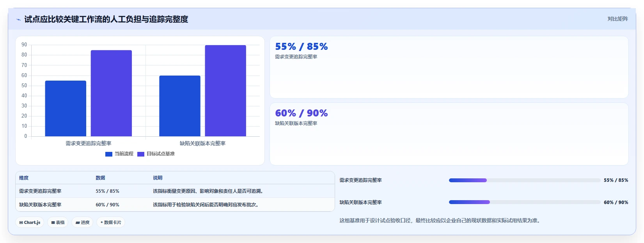Click the 60% / 90% value beside progress bar
Image resolution: width=644 pixels, height=243 pixels.
click(616, 202)
